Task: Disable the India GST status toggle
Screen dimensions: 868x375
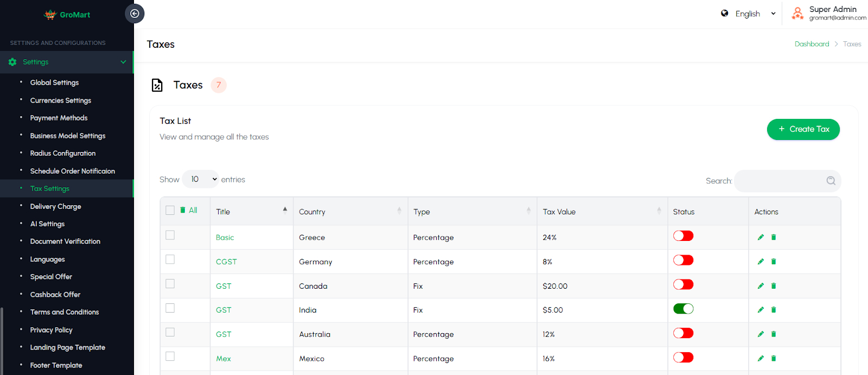Action: (x=683, y=309)
